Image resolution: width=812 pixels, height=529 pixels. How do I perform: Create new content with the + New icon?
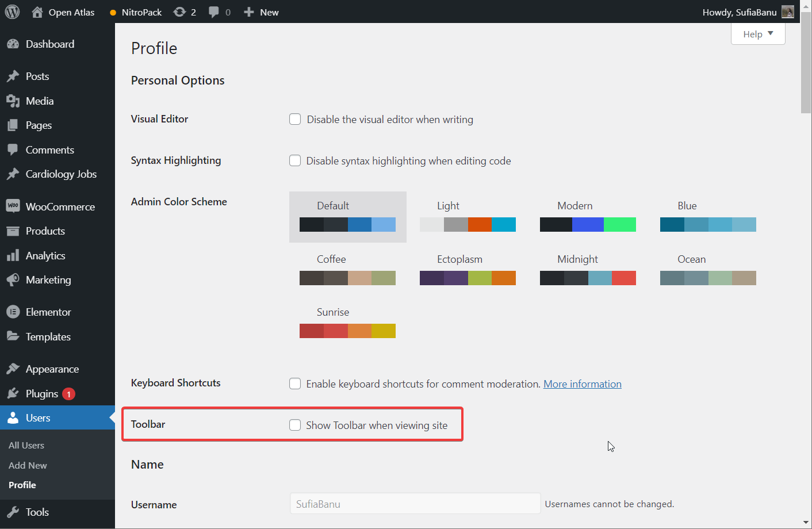pyautogui.click(x=261, y=11)
